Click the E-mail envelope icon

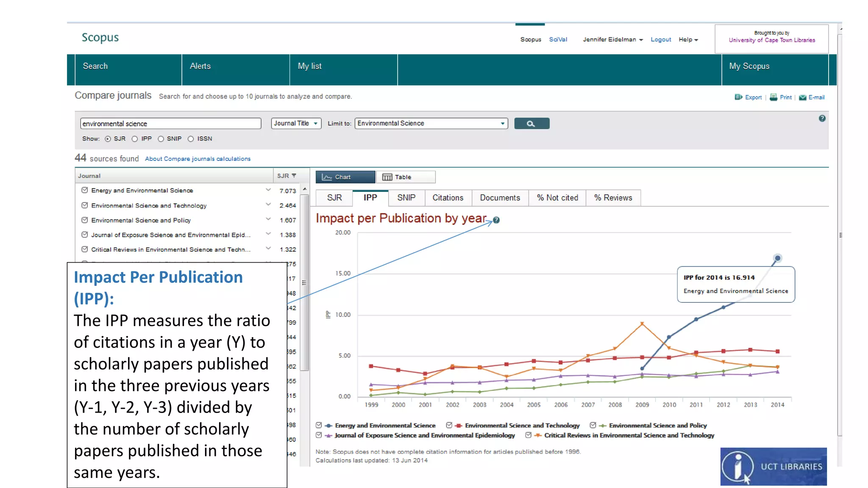pos(802,97)
